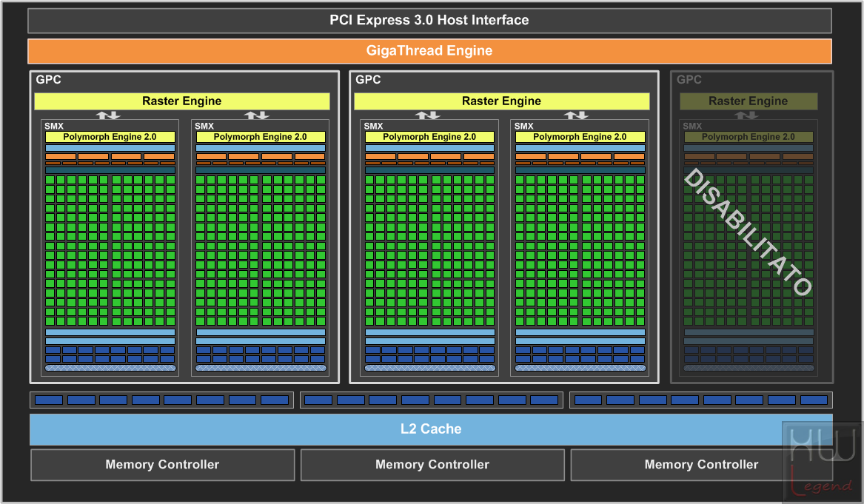
Task: Click the double arrows above middle GPC's right SMX
Action: pyautogui.click(x=576, y=115)
